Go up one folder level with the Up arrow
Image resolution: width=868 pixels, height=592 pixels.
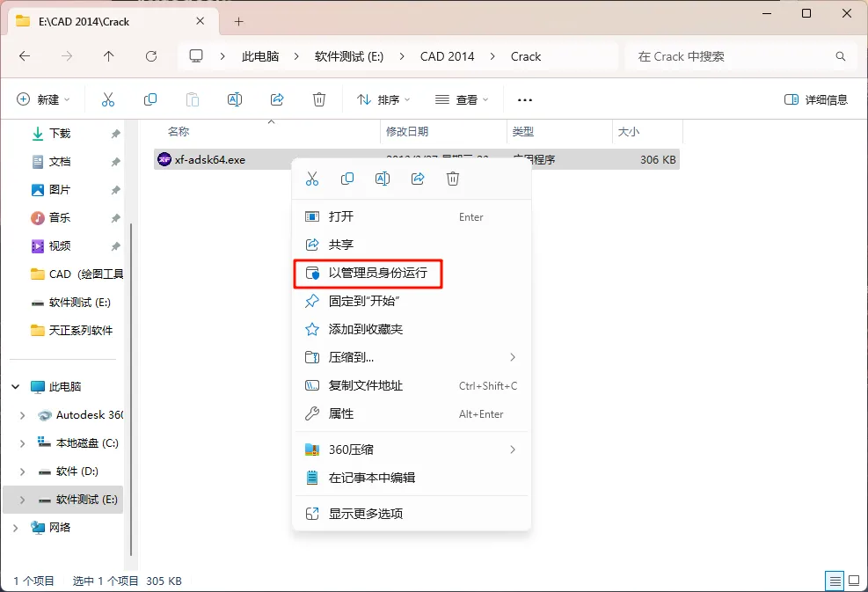tap(108, 56)
